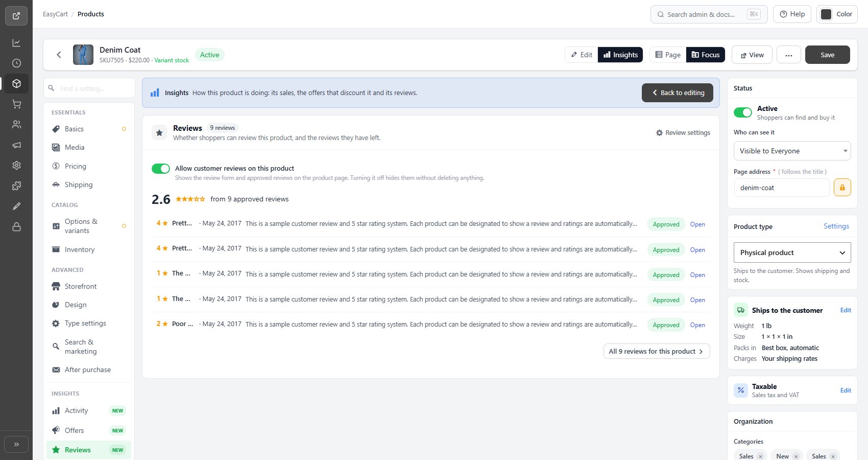Click the Denim Coat product thumbnail
Viewport: 868px width, 460px height.
[83, 55]
